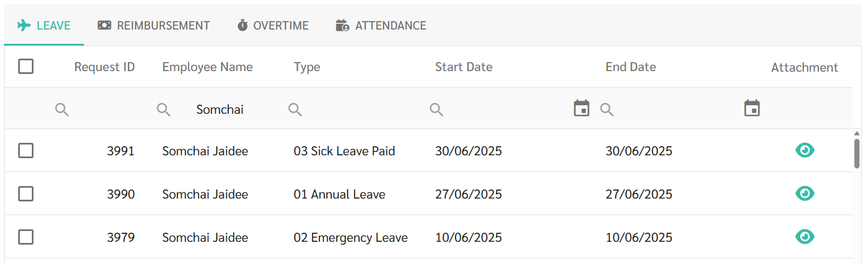The width and height of the screenshot is (868, 264).
Task: Go to the Attendance tab
Action: [x=381, y=26]
